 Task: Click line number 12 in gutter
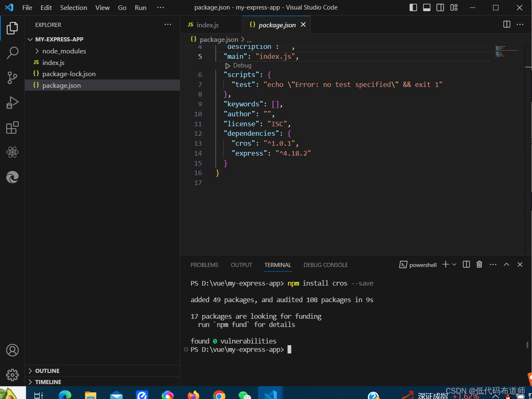[198, 133]
